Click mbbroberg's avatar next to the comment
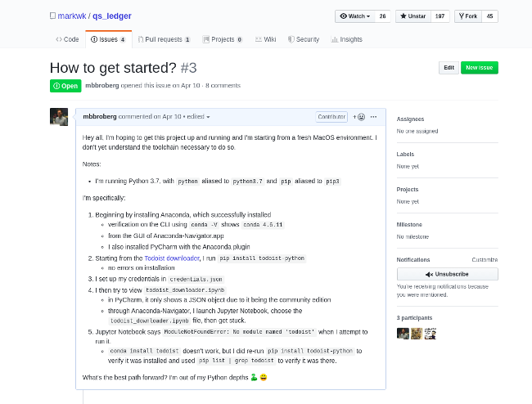Image resolution: width=532 pixels, height=404 pixels. [59, 117]
